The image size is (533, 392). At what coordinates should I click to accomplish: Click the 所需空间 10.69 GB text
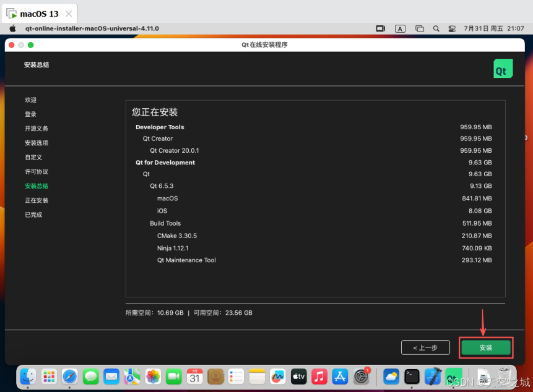pyautogui.click(x=154, y=313)
